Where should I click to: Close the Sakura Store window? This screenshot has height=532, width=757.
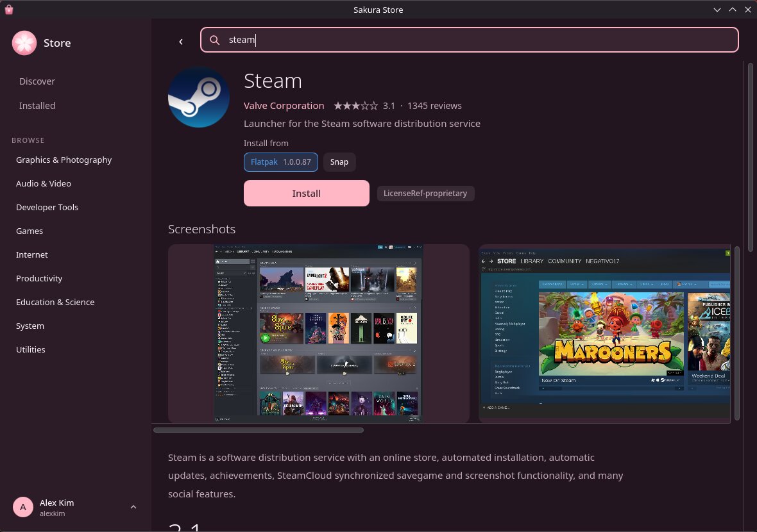(x=748, y=10)
